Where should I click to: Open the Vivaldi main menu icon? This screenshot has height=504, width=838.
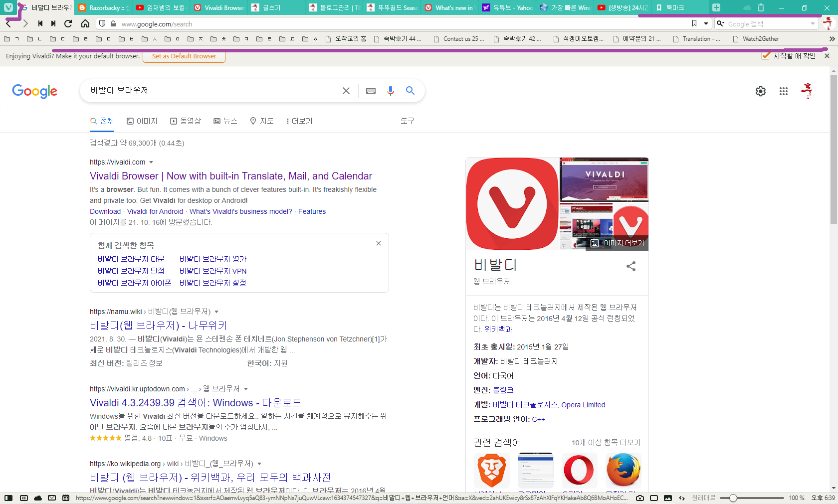8,7
